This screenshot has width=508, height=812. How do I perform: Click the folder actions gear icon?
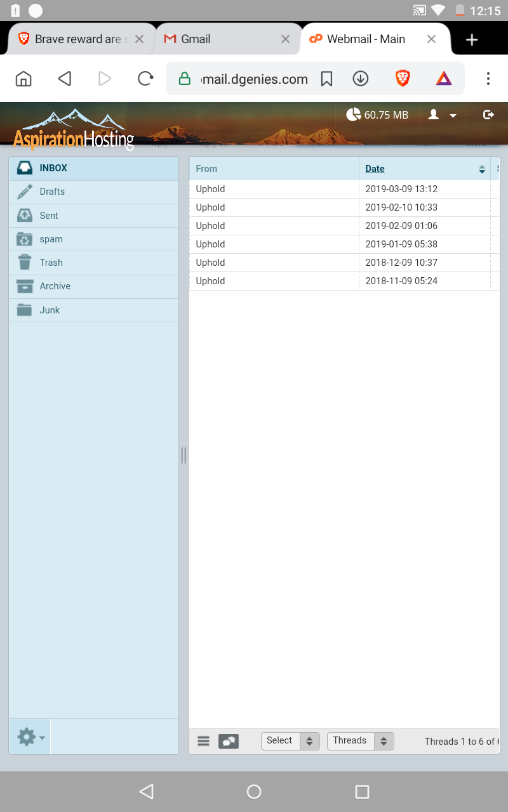(x=30, y=737)
